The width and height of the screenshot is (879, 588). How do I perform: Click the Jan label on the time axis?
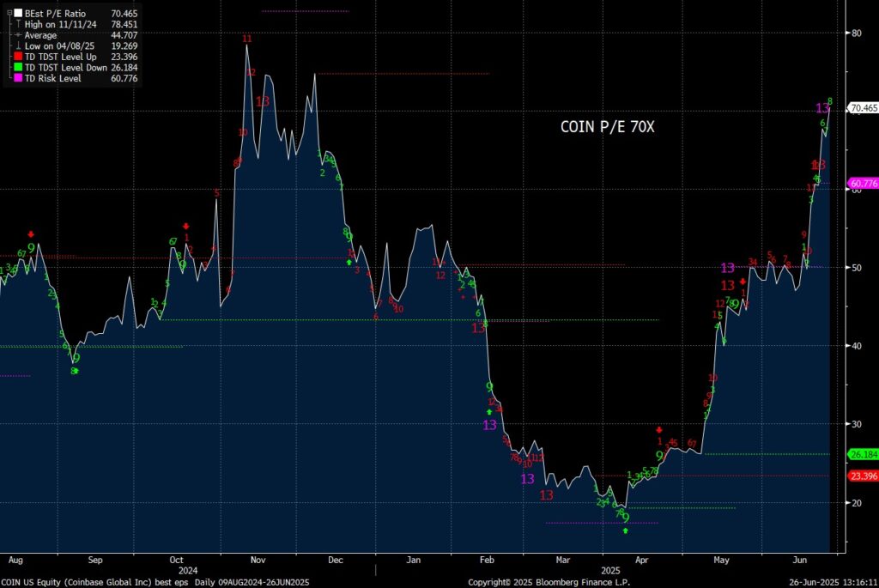413,560
